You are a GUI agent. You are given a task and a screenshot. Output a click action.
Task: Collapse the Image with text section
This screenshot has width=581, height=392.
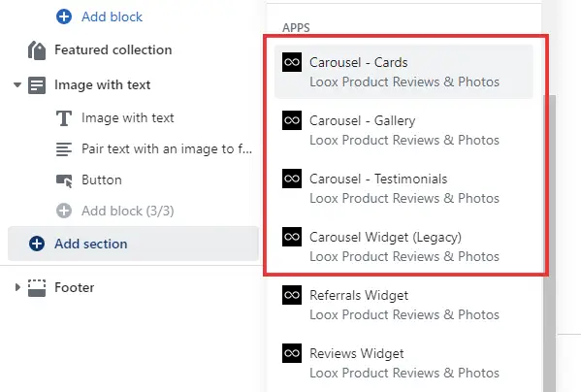[x=17, y=84]
